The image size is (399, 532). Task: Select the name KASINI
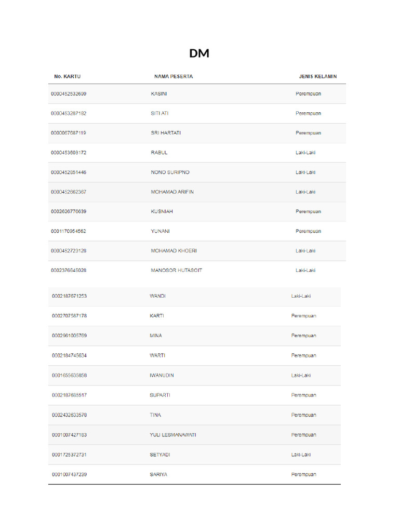pos(159,94)
